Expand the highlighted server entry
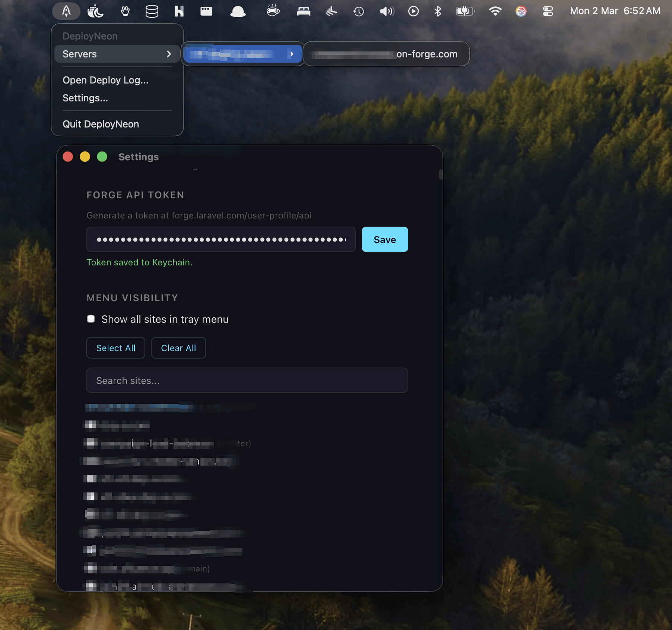Viewport: 672px width, 630px height. click(242, 54)
